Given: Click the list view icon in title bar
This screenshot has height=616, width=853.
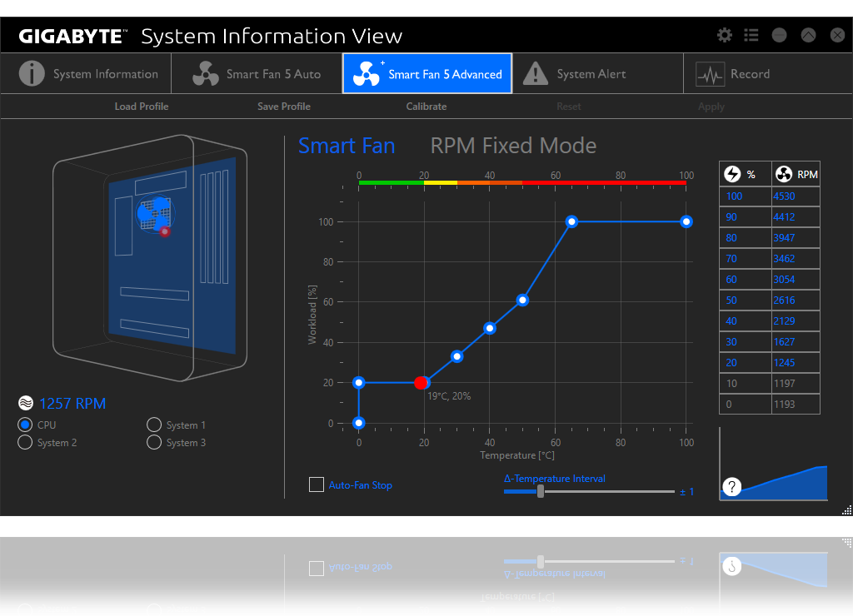Looking at the screenshot, I should click(751, 35).
